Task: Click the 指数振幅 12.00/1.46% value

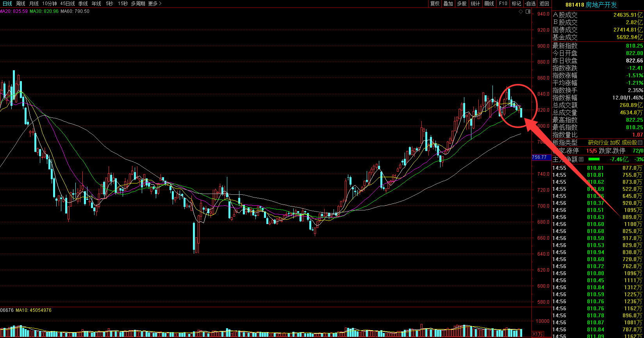Action: click(628, 98)
